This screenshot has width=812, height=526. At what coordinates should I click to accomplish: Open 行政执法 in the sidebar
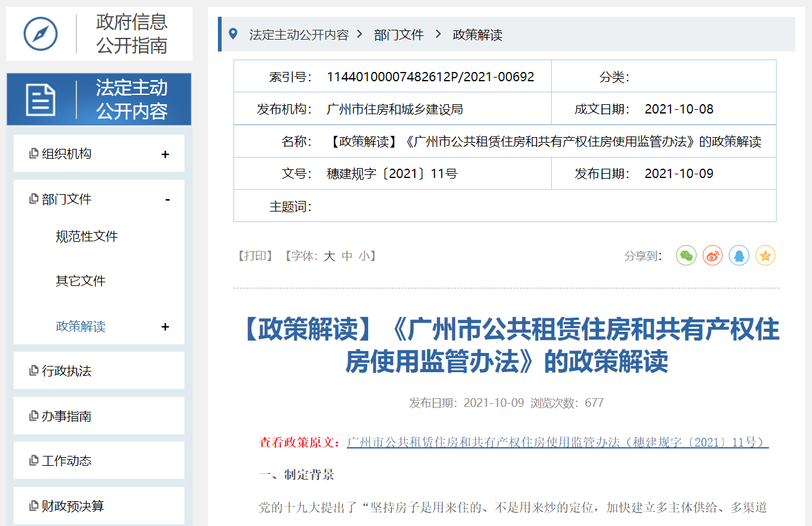(x=66, y=371)
